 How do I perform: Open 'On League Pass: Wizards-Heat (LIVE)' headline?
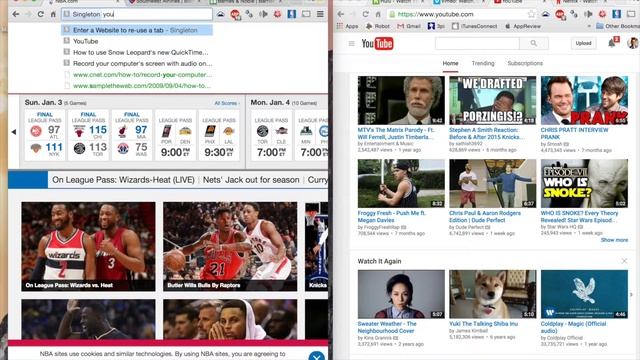123,180
